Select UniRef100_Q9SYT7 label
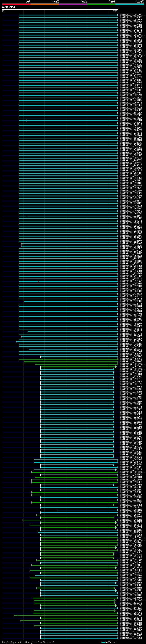146x644 pixels. 131,72
